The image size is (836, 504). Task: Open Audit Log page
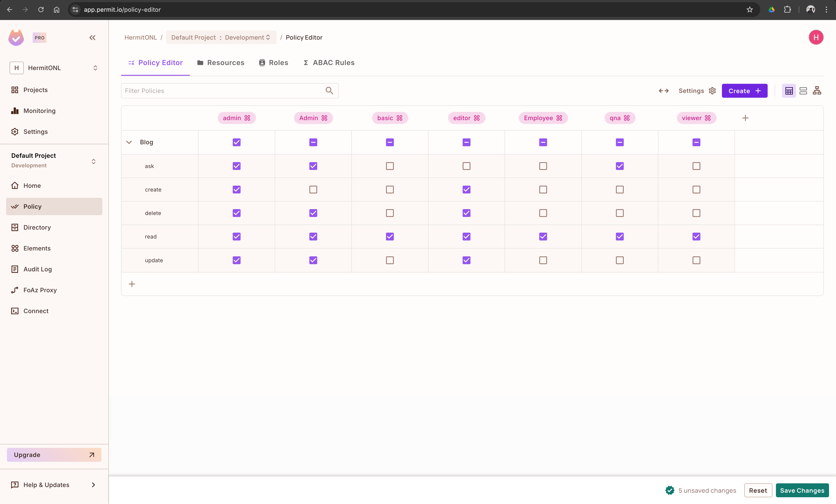(54, 269)
